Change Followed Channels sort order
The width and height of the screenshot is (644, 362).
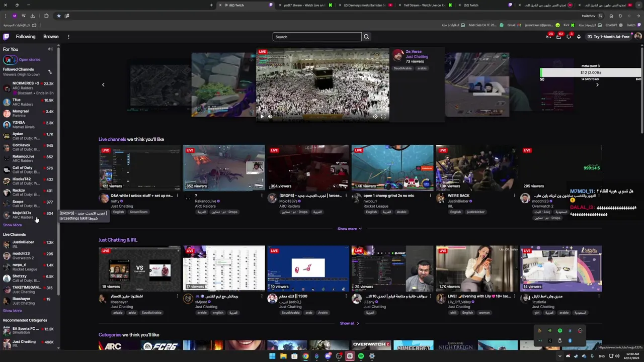pos(50,72)
